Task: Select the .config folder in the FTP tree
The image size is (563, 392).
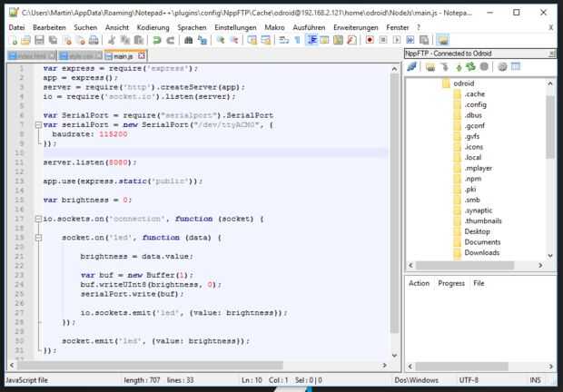Action: click(x=474, y=104)
